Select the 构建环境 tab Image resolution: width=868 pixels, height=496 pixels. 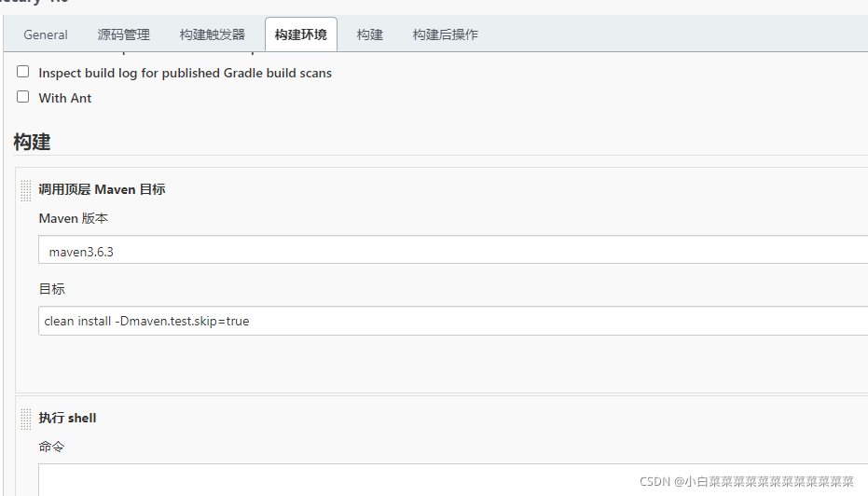tap(300, 34)
